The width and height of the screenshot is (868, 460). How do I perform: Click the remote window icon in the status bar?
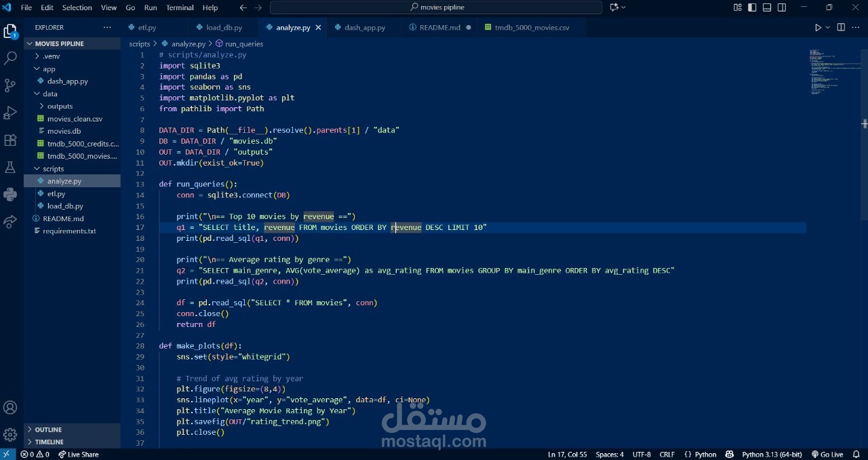7,455
